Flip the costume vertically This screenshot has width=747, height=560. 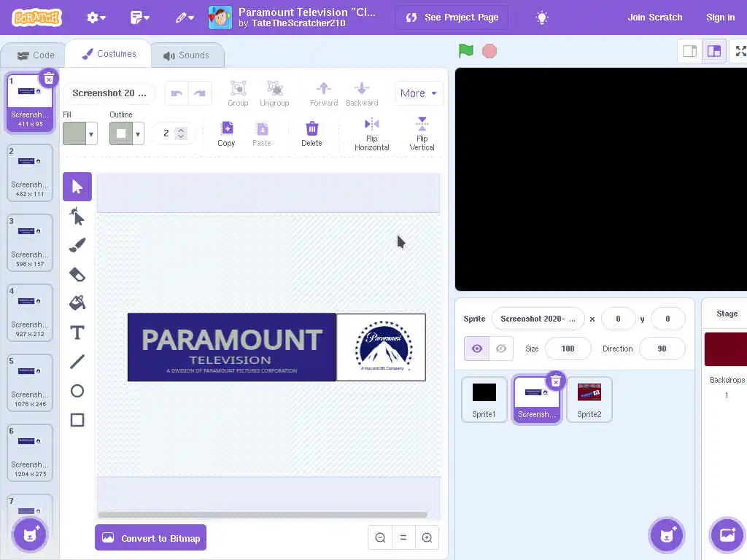coord(422,135)
